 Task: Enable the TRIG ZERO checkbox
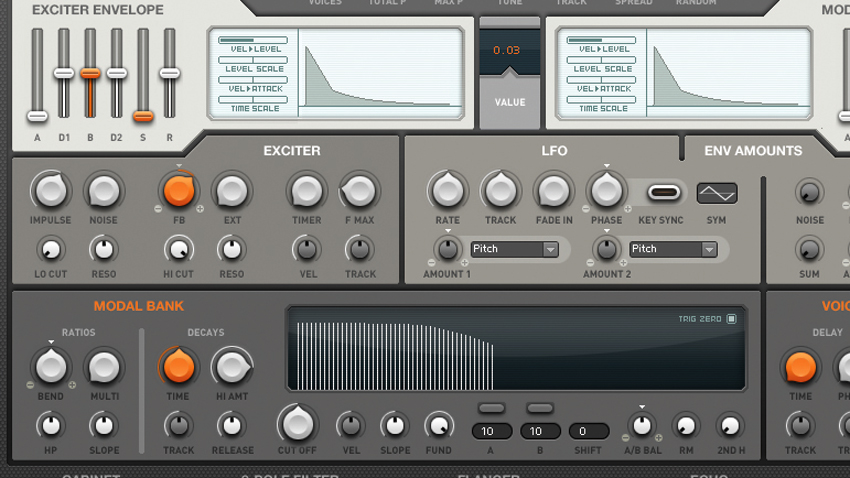(x=731, y=319)
